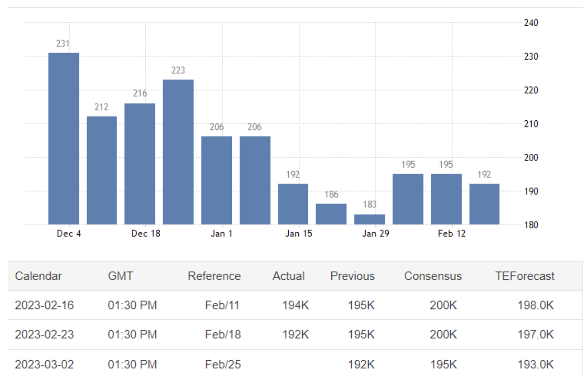Click the Feb/25 reference cell

pos(223,364)
